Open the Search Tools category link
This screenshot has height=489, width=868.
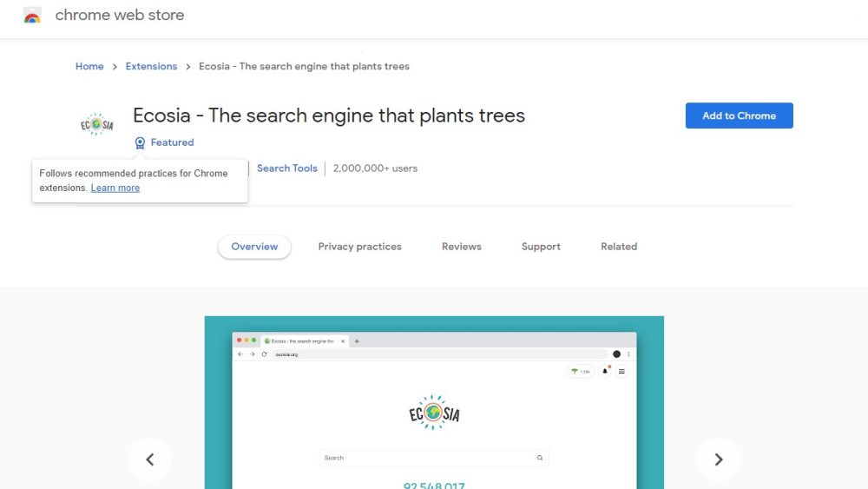click(286, 169)
